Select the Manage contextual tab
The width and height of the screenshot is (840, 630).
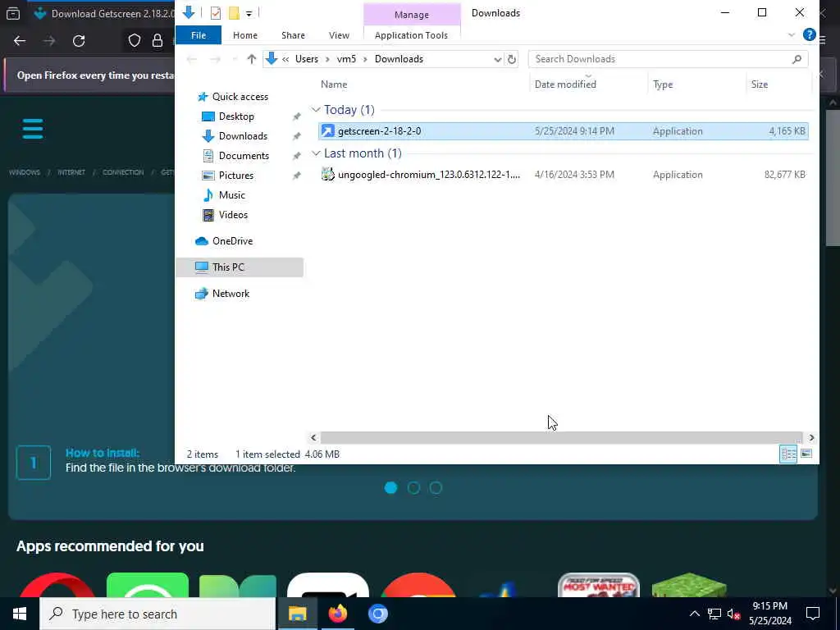(412, 15)
